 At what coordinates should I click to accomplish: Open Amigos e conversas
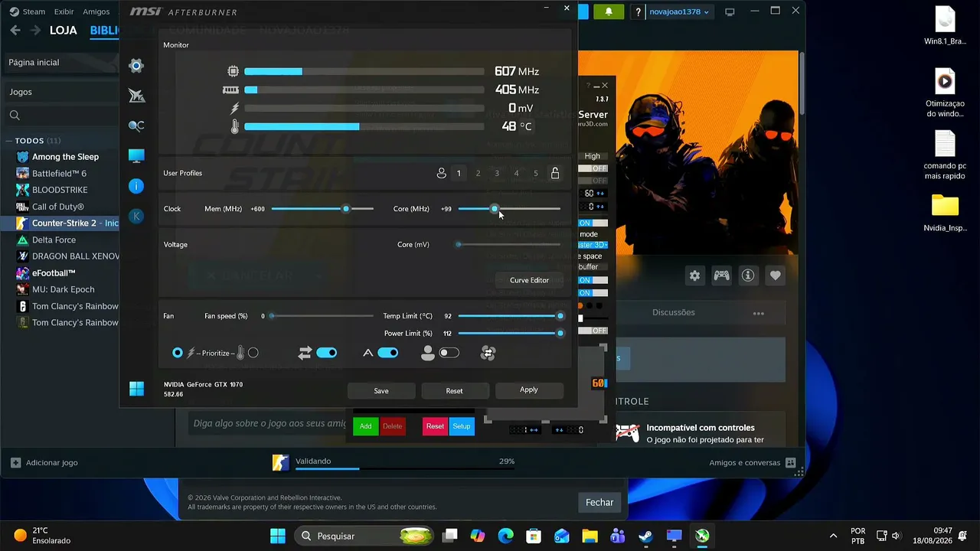753,462
